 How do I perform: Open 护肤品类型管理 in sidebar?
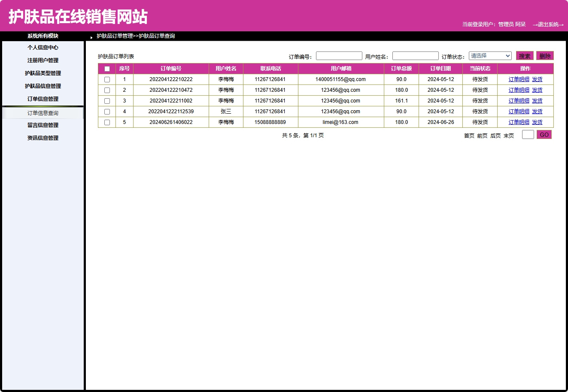(x=43, y=73)
